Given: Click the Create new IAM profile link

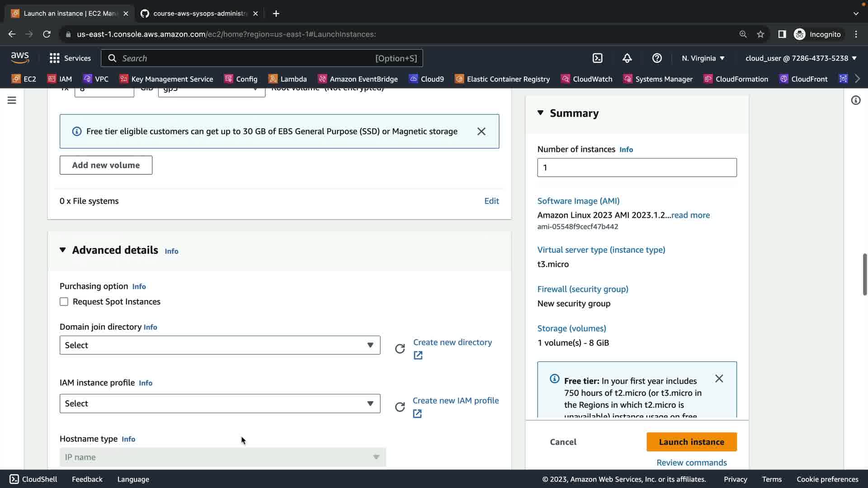Looking at the screenshot, I should [455, 401].
